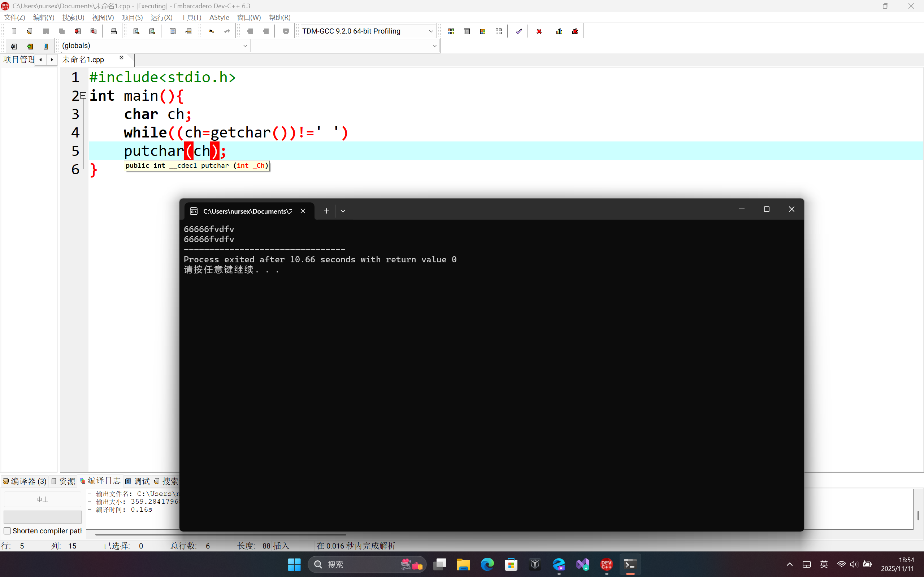924x577 pixels.
Task: Expand the (globals) scope dropdown
Action: [245, 46]
